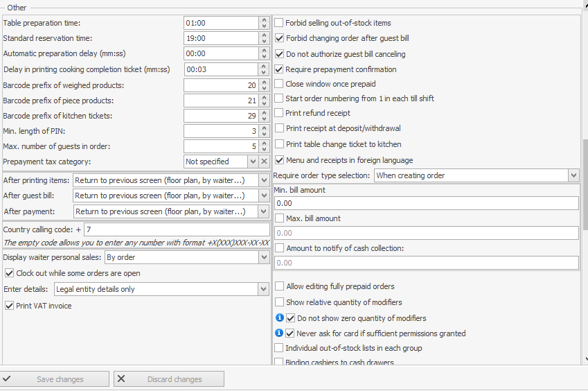Enable Max. bill amount checkbox

[279, 218]
